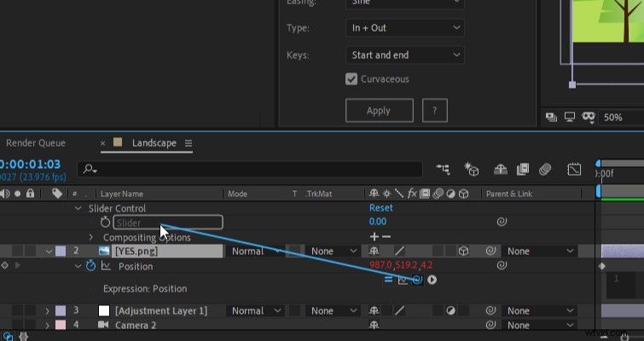
Task: Collapse the Position property
Action: coord(78,266)
